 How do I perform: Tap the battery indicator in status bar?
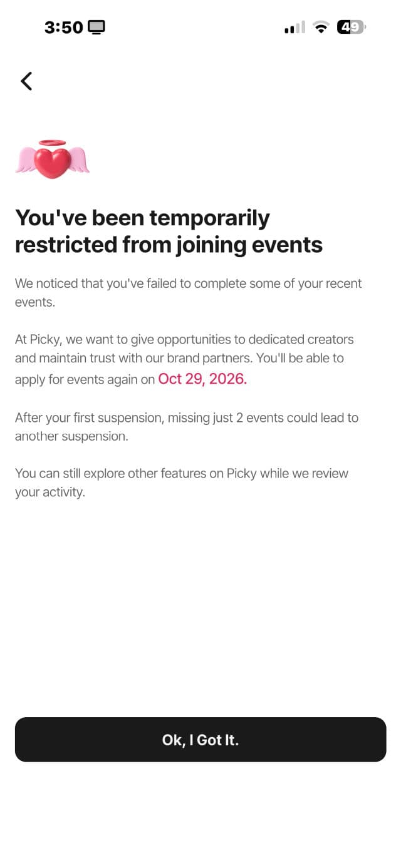352,27
